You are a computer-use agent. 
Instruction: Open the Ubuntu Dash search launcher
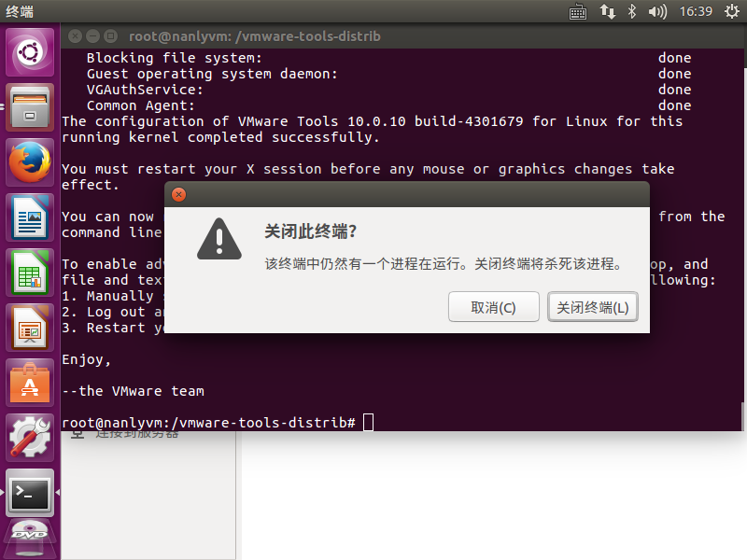[30, 52]
